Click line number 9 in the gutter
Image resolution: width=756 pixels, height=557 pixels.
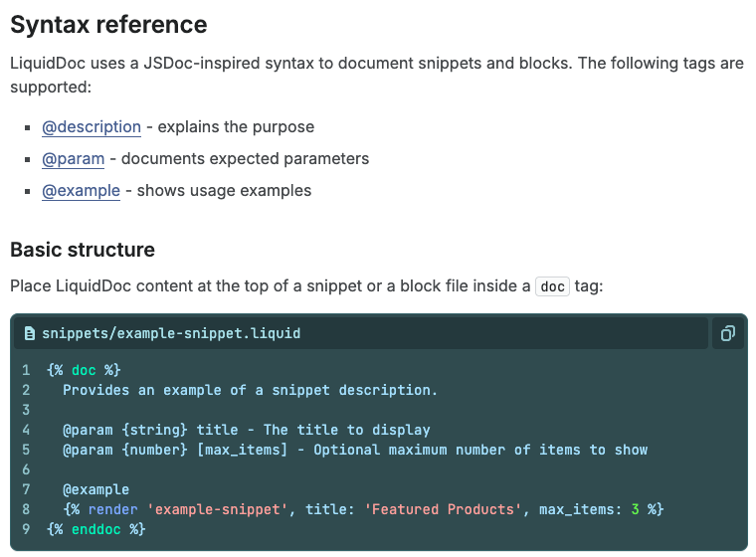pos(26,529)
